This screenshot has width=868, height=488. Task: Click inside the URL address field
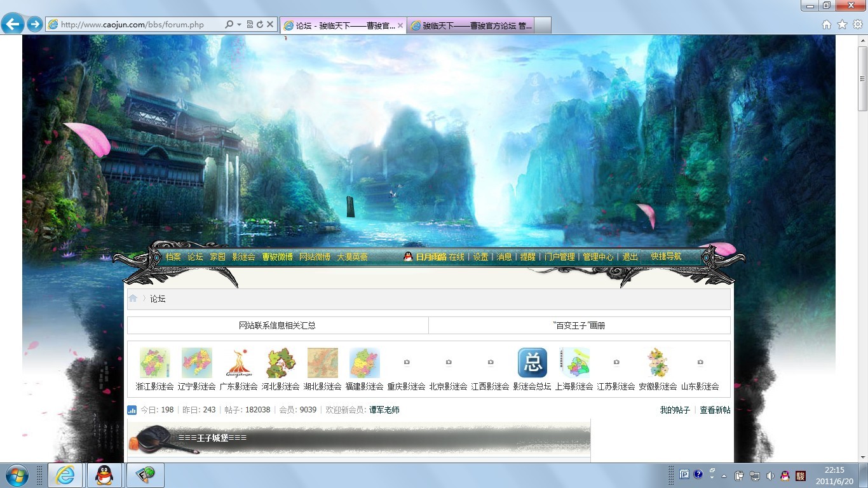pyautogui.click(x=140, y=25)
